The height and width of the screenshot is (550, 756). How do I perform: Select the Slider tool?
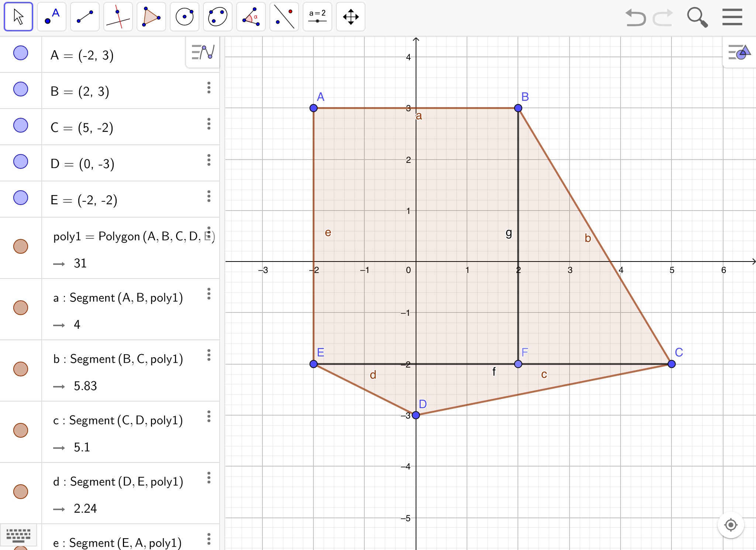(x=317, y=17)
